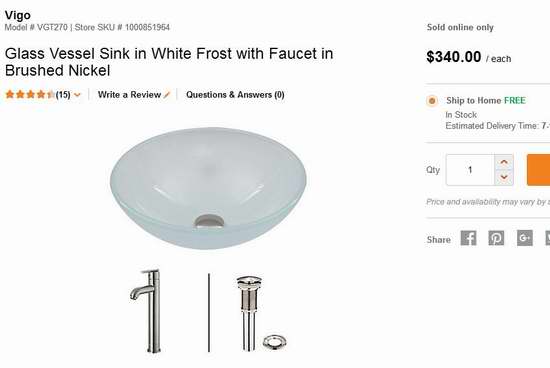Select the Ship to Home radio button
The height and width of the screenshot is (368, 550).
pyautogui.click(x=432, y=101)
